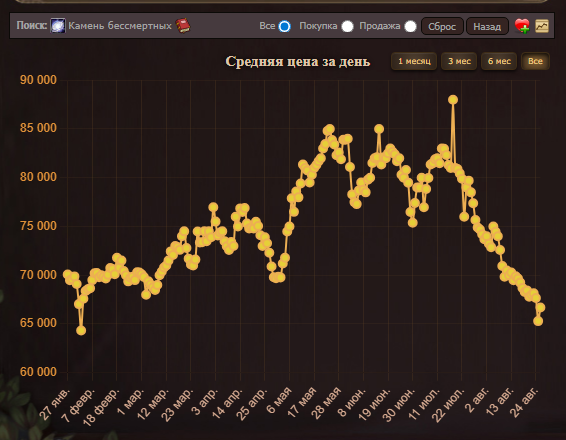Click the Камень бессмертных item icon

pyautogui.click(x=58, y=26)
